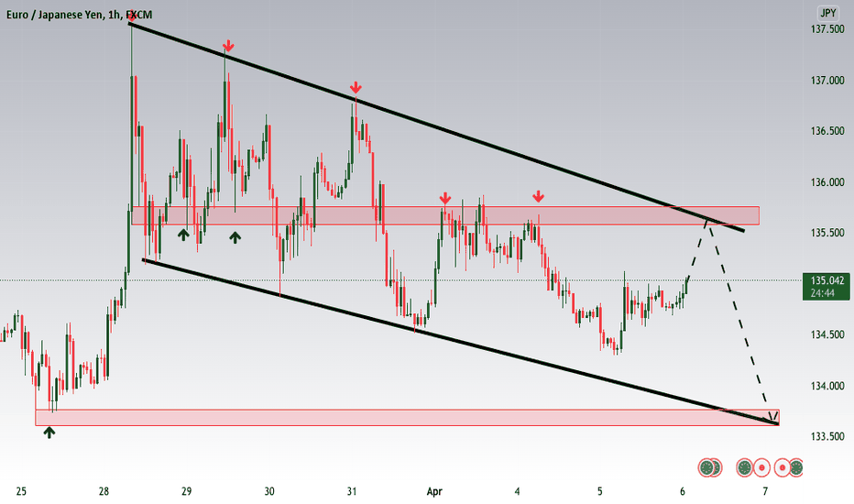Image resolution: width=854 pixels, height=504 pixels.
Task: Select the upper red resistance zone rectangle
Action: (445, 215)
